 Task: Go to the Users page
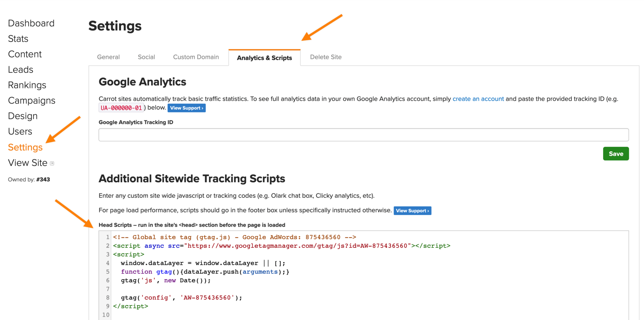(x=20, y=131)
